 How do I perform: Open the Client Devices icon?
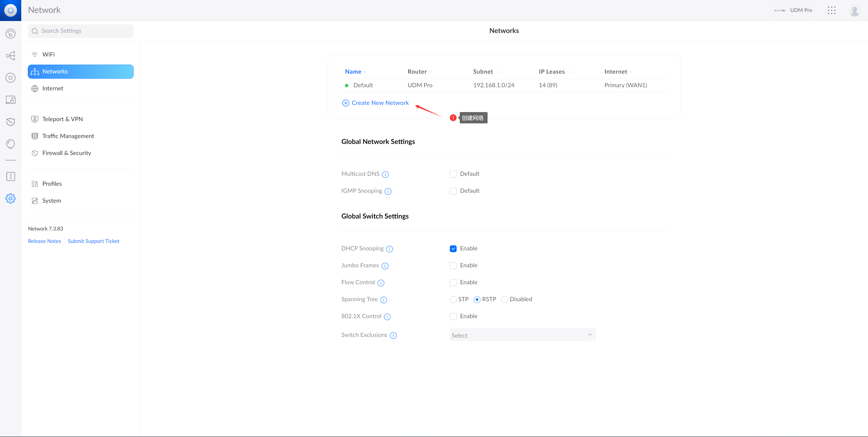point(10,100)
